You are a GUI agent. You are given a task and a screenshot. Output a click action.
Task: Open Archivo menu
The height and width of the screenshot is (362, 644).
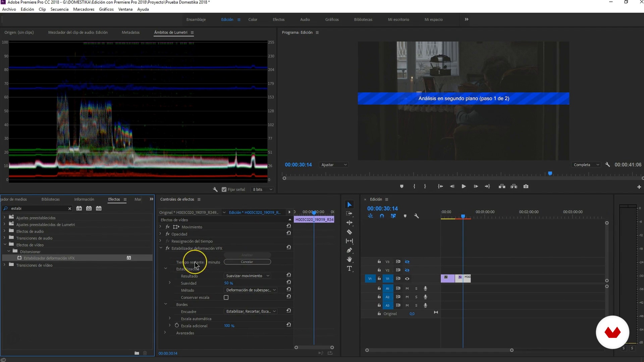point(9,9)
